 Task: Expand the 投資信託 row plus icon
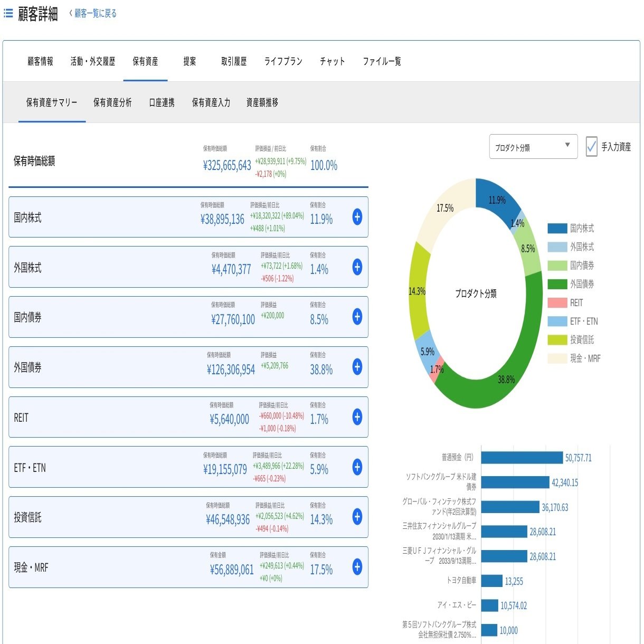357,517
